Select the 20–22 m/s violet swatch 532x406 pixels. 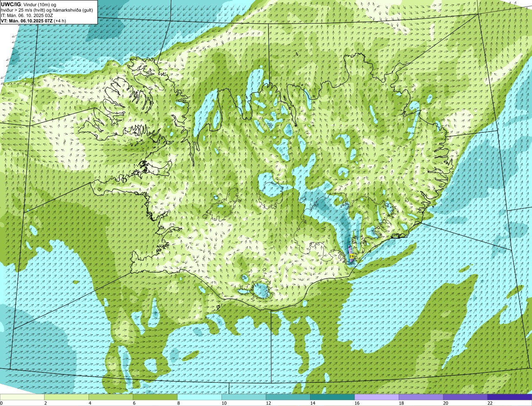(x=465, y=397)
